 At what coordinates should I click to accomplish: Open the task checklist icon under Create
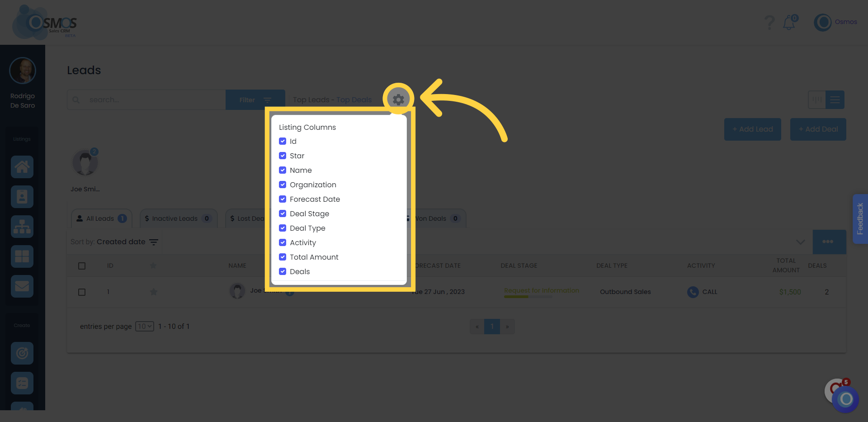(x=22, y=383)
